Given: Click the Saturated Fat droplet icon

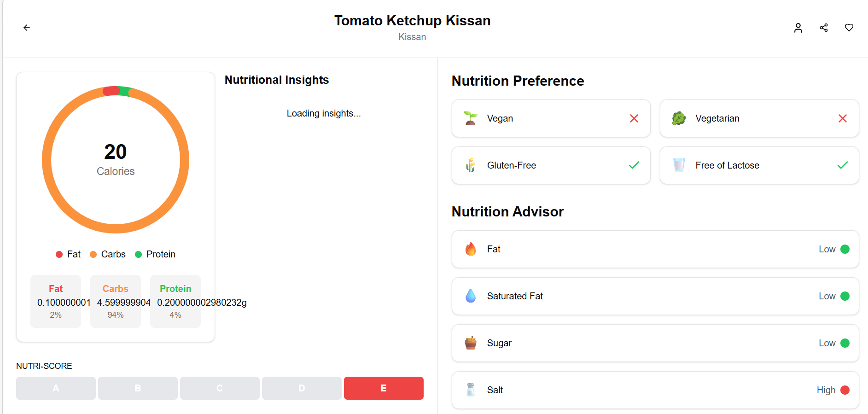Looking at the screenshot, I should tap(470, 296).
